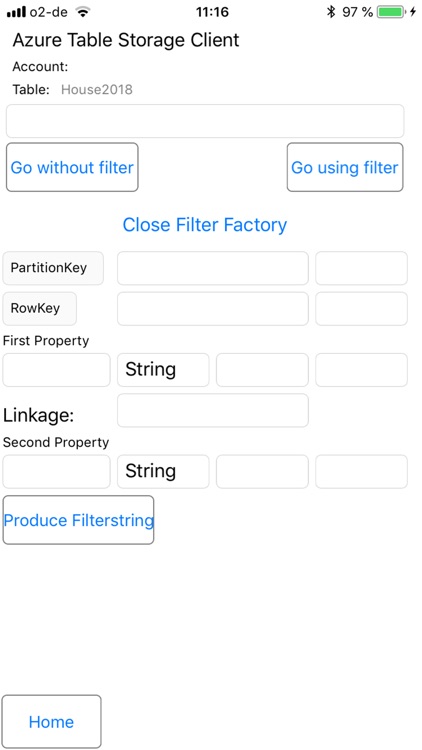Select the First Property name field
Viewport: 422px width, 750px height.
coord(56,370)
